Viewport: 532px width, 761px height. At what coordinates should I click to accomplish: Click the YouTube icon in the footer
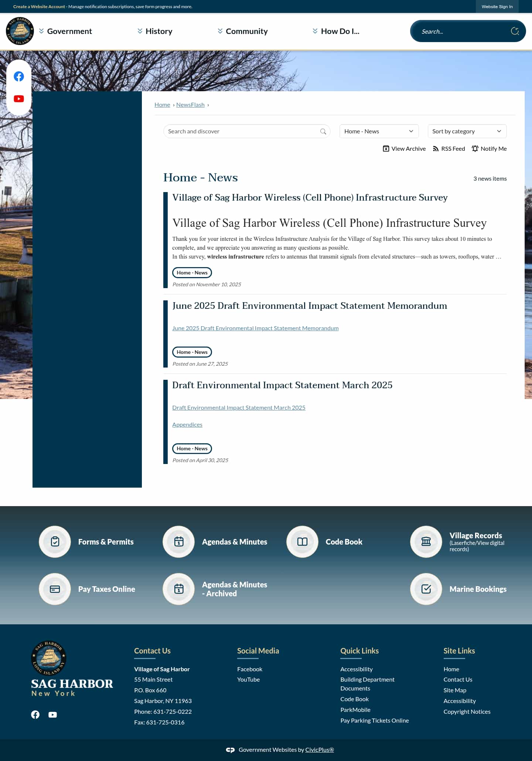click(x=53, y=715)
